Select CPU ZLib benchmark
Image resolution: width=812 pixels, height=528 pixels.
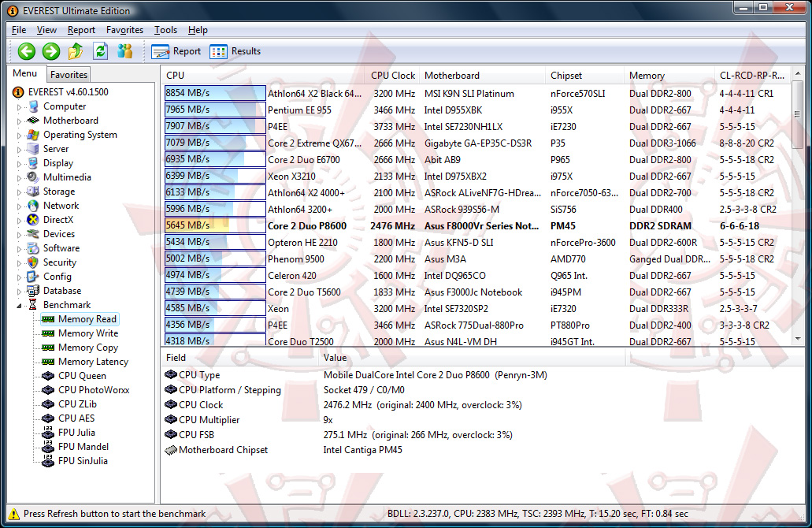point(77,404)
